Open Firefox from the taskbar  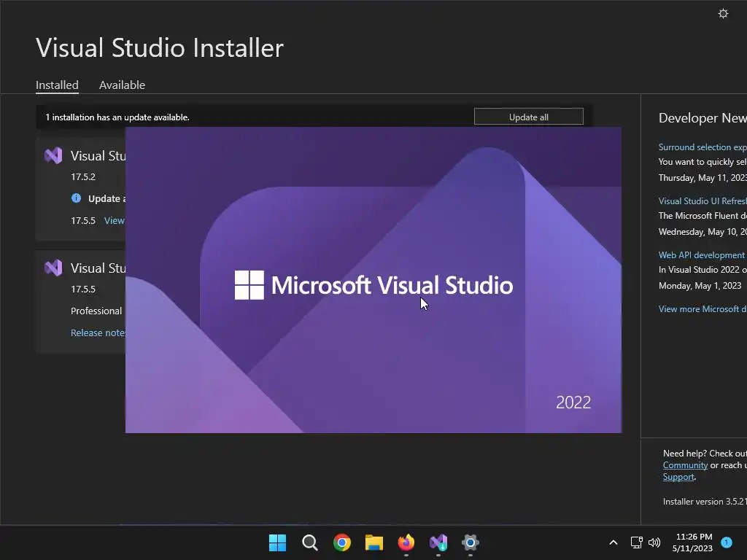[406, 542]
